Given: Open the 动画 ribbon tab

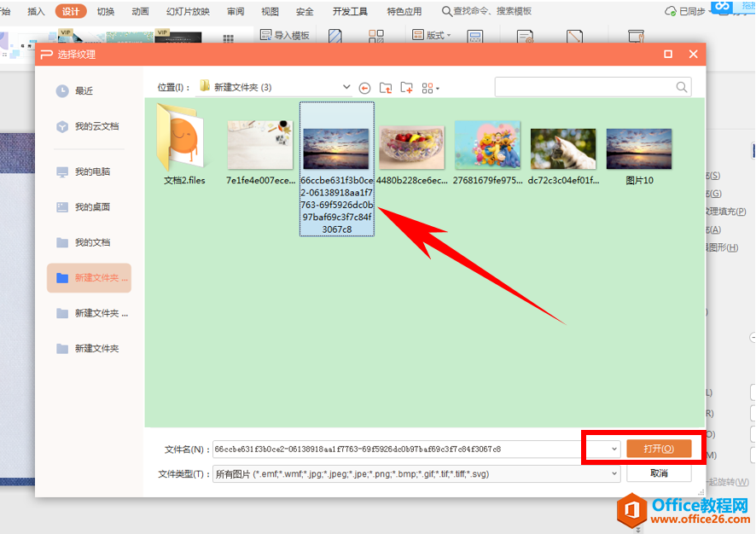Looking at the screenshot, I should [140, 11].
